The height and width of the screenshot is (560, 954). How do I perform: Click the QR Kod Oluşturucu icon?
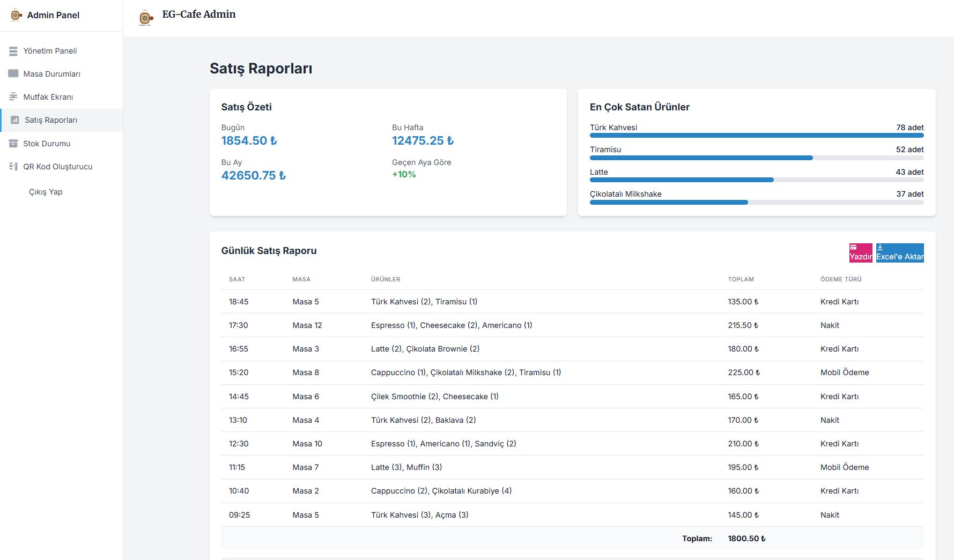(13, 167)
